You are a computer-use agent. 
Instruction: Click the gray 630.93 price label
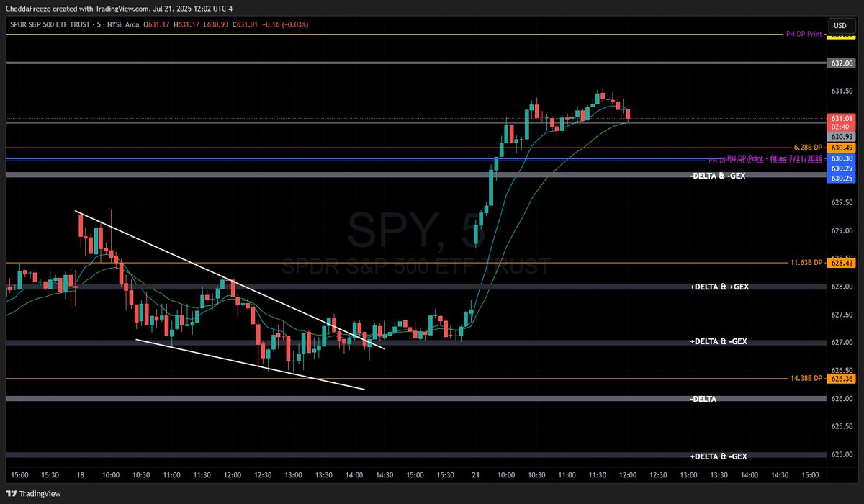841,136
